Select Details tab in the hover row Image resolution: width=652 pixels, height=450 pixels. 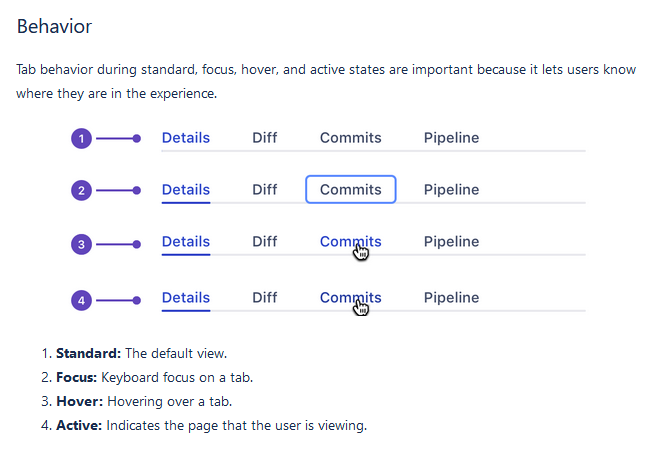[186, 241]
